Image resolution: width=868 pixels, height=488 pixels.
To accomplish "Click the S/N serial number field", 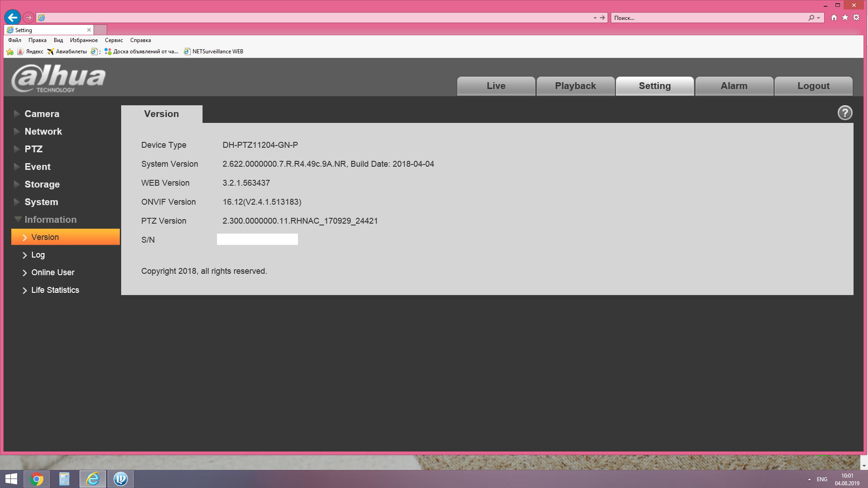I will (257, 239).
